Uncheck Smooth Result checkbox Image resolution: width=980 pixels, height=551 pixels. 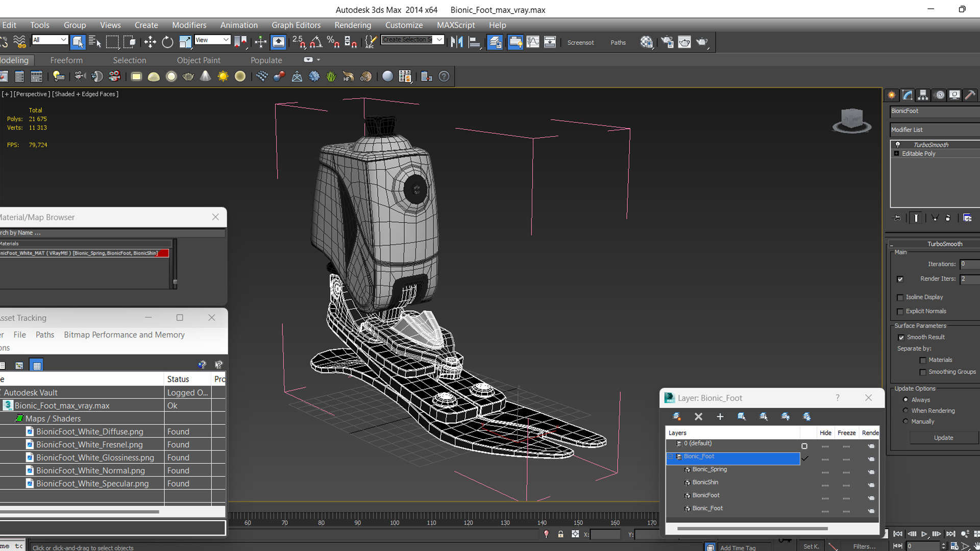[x=901, y=338]
